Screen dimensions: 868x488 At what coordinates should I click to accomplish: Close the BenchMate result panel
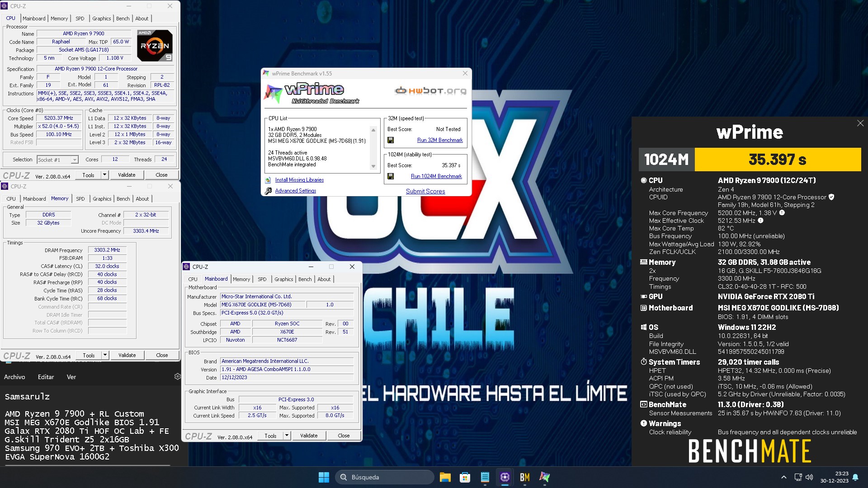[x=860, y=123]
